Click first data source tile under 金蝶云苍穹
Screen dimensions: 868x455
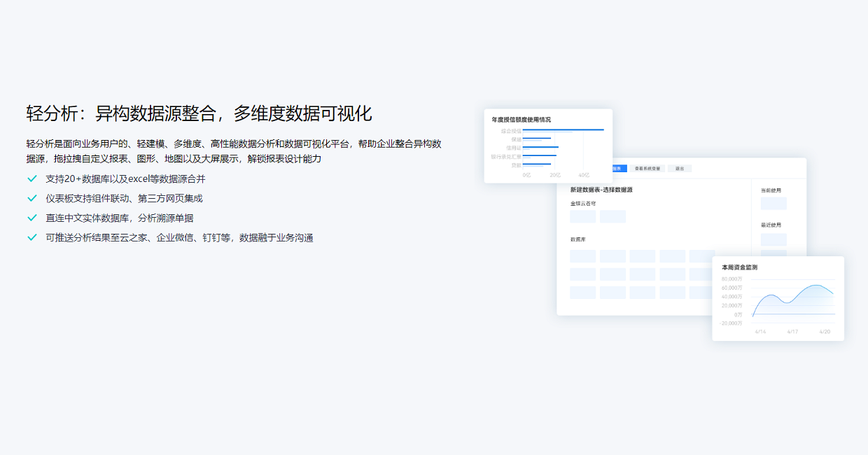[x=583, y=216]
